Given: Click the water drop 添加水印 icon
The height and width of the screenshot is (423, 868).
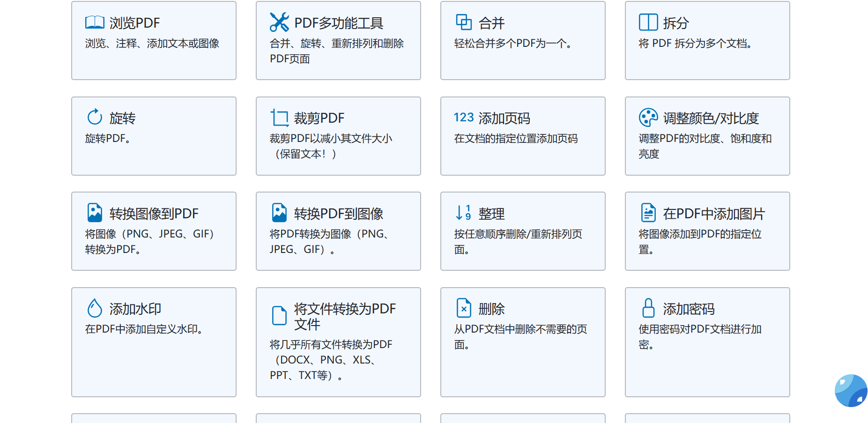Looking at the screenshot, I should click(x=95, y=308).
